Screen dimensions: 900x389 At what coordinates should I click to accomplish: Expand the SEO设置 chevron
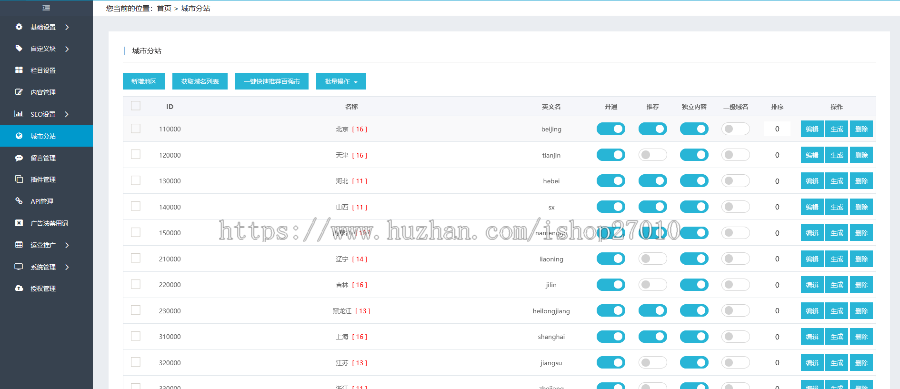coord(67,114)
